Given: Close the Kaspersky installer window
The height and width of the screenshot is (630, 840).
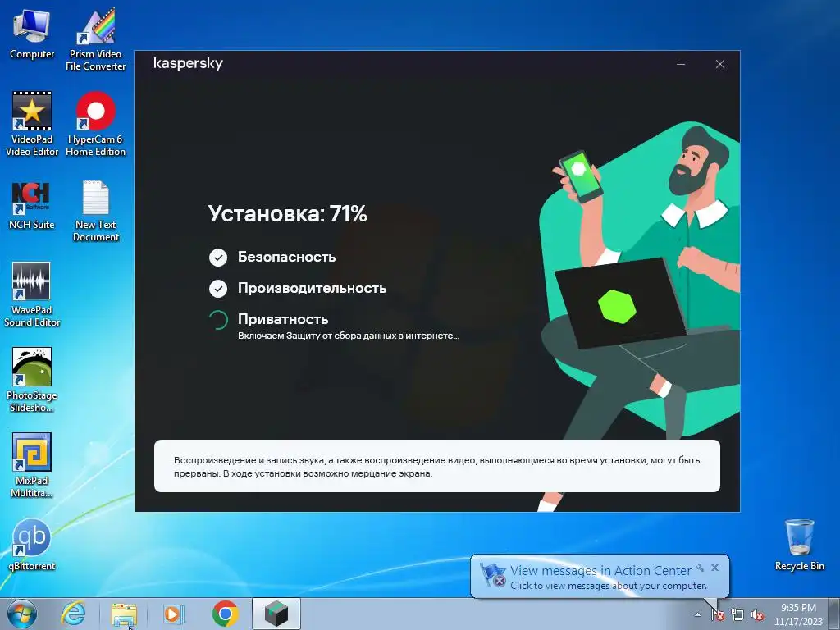Looking at the screenshot, I should (720, 64).
